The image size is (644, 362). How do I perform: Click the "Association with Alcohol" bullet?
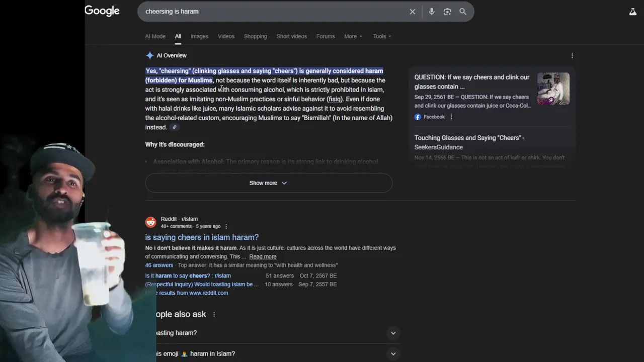pos(266,162)
